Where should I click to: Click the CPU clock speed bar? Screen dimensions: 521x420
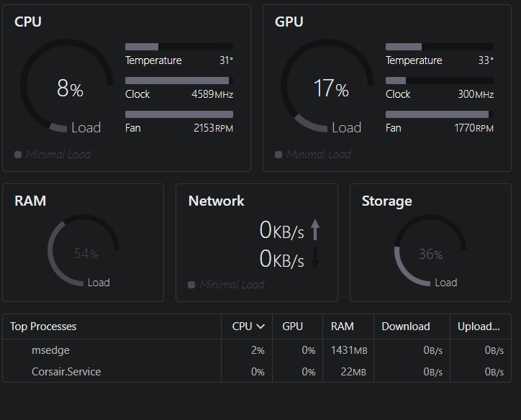pyautogui.click(x=179, y=81)
